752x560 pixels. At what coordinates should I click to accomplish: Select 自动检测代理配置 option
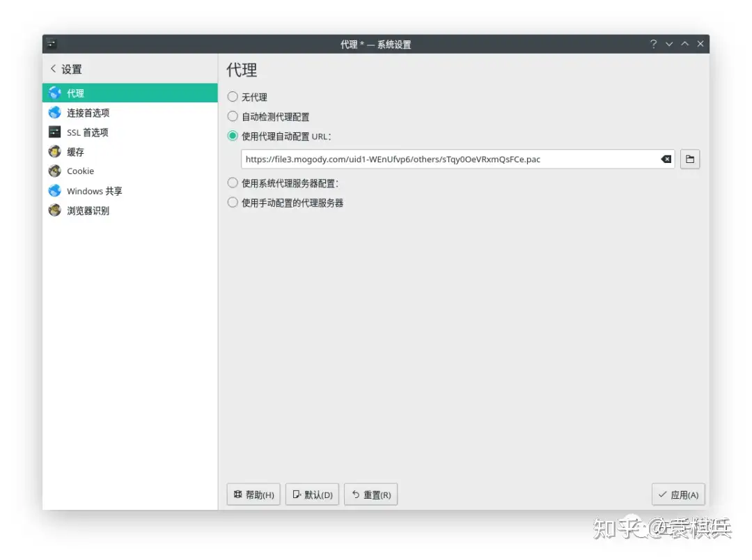point(233,116)
